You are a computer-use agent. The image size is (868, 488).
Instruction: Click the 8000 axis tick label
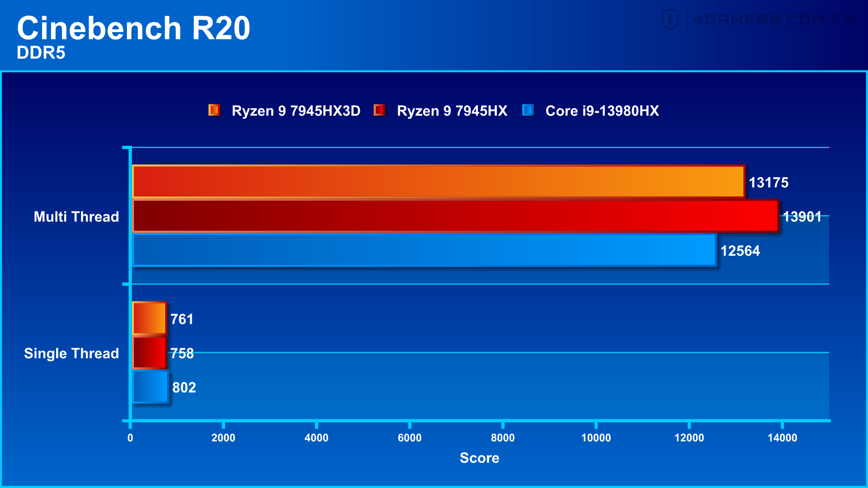click(x=503, y=438)
